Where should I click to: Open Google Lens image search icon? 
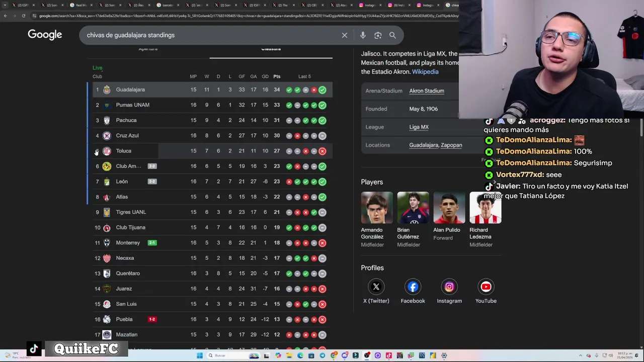pos(378,35)
